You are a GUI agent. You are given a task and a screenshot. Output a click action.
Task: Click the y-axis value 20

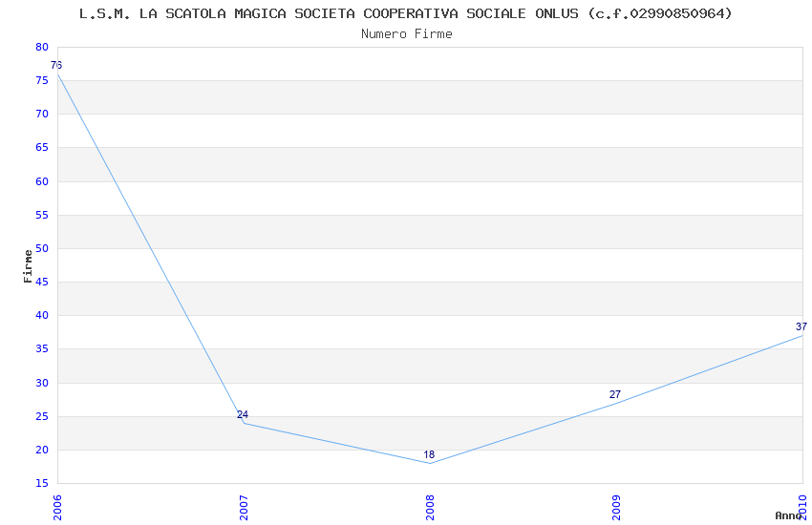(x=42, y=450)
